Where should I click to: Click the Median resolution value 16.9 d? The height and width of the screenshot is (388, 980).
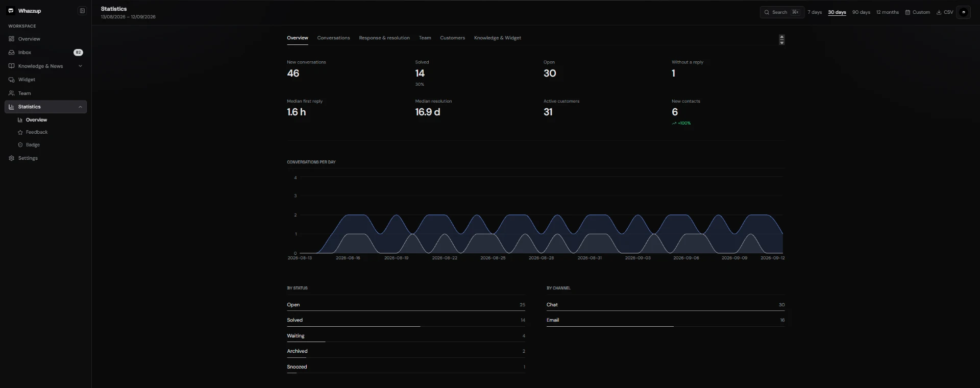[428, 112]
